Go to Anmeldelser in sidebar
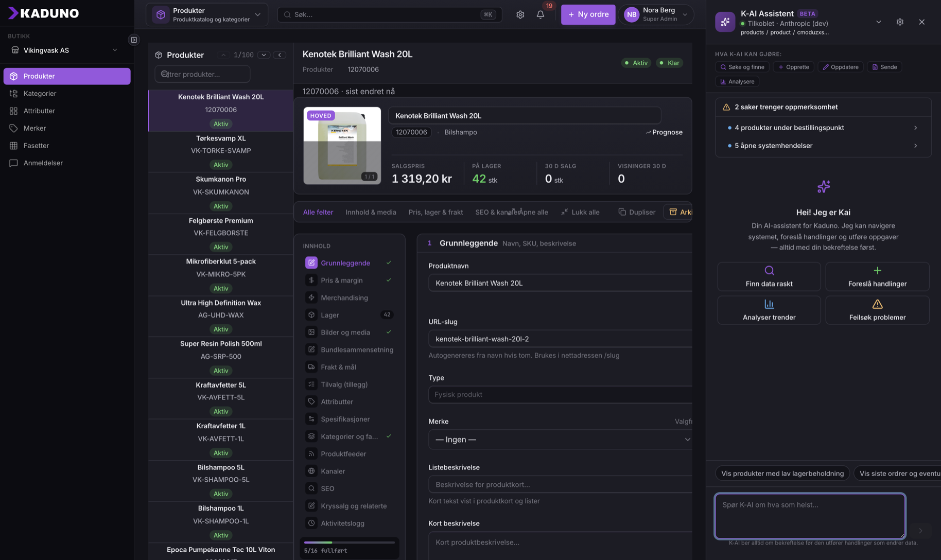Screen dimensions: 941x560 pyautogui.click(x=67, y=163)
